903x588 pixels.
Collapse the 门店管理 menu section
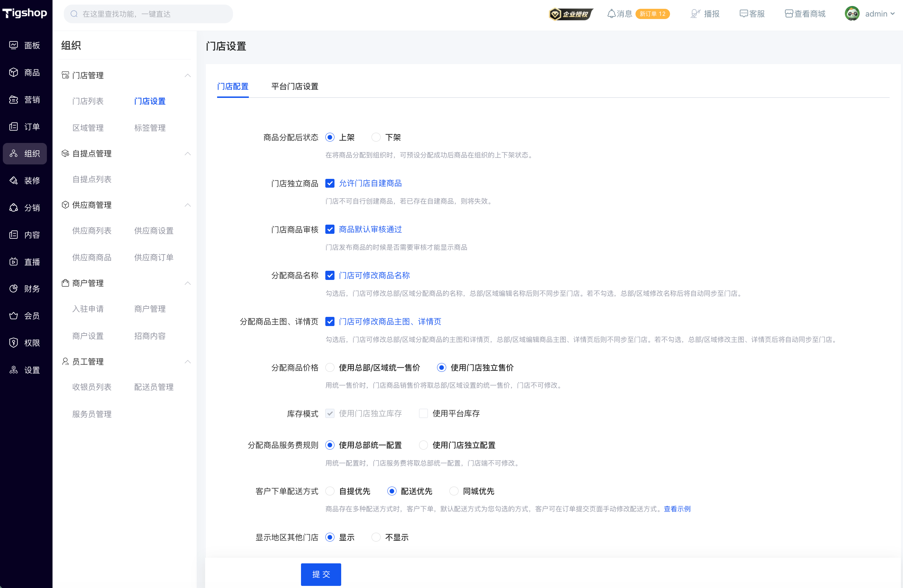click(188, 75)
